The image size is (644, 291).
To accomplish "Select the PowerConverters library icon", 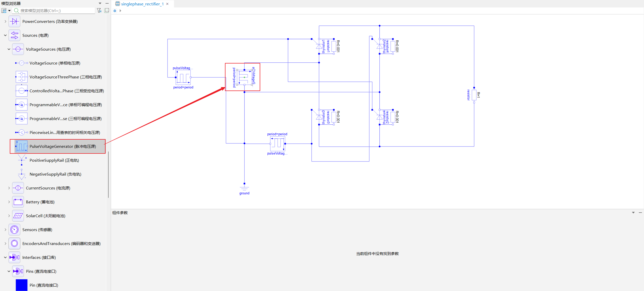I will pyautogui.click(x=14, y=21).
